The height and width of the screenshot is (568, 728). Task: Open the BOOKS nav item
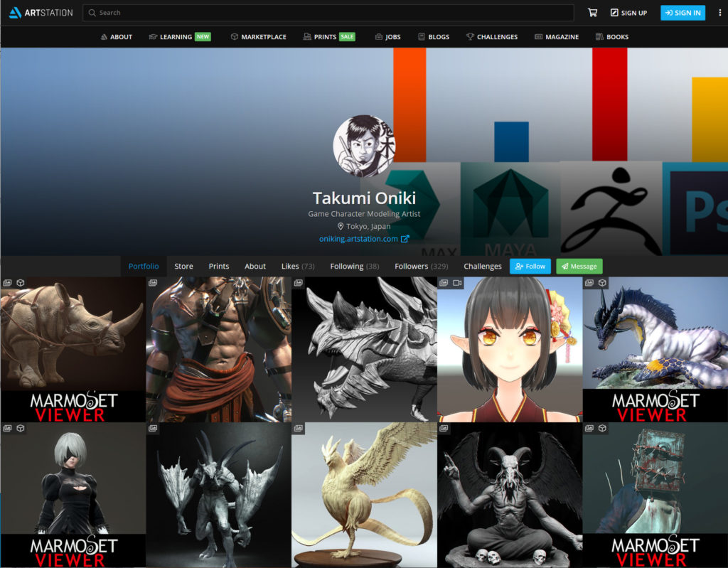click(612, 37)
